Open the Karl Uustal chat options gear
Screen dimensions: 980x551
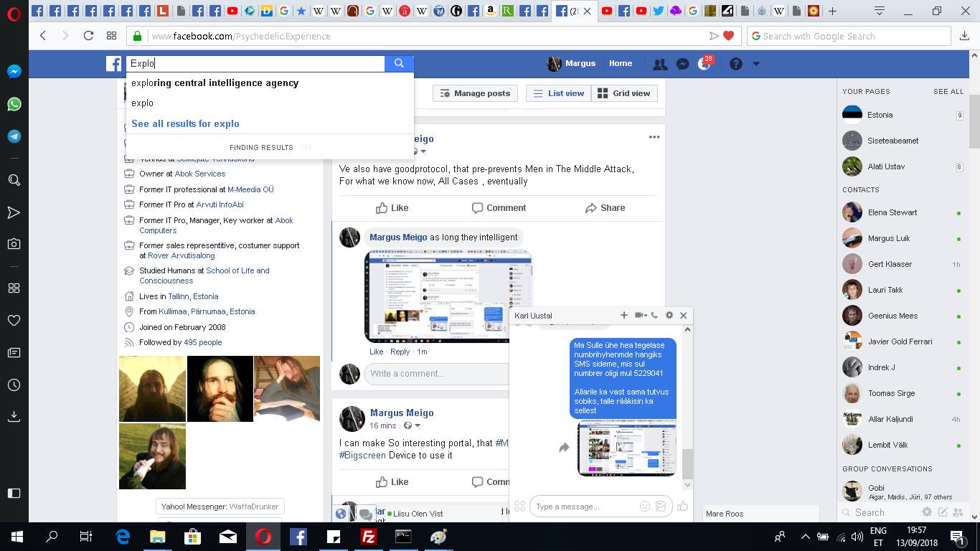click(x=669, y=315)
